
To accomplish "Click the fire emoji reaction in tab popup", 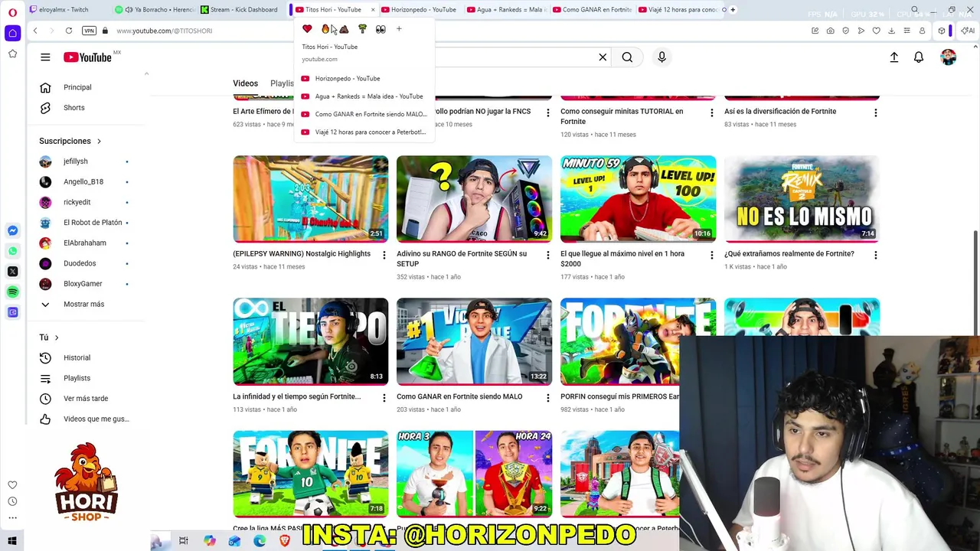I will [x=325, y=29].
